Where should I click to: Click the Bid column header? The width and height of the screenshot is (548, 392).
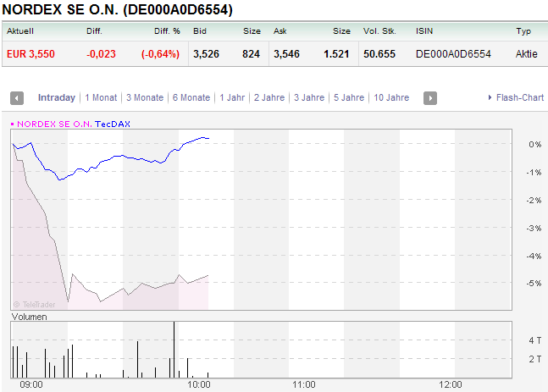[200, 31]
